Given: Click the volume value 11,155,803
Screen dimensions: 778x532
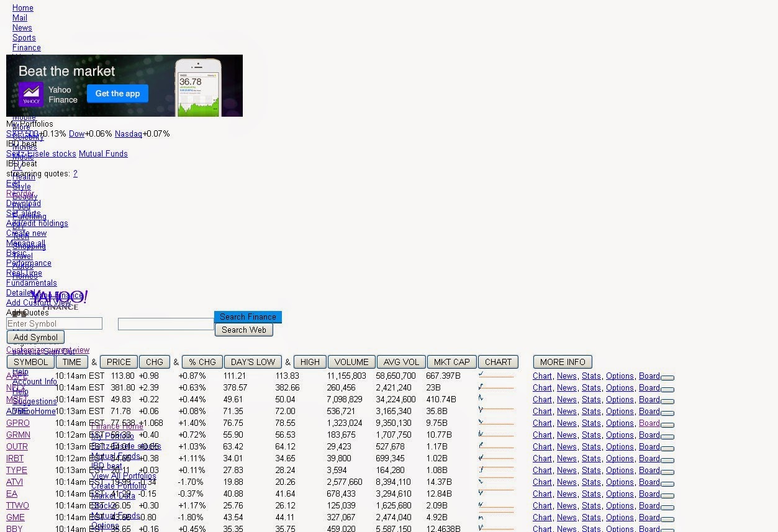Looking at the screenshot, I should click(x=346, y=376).
